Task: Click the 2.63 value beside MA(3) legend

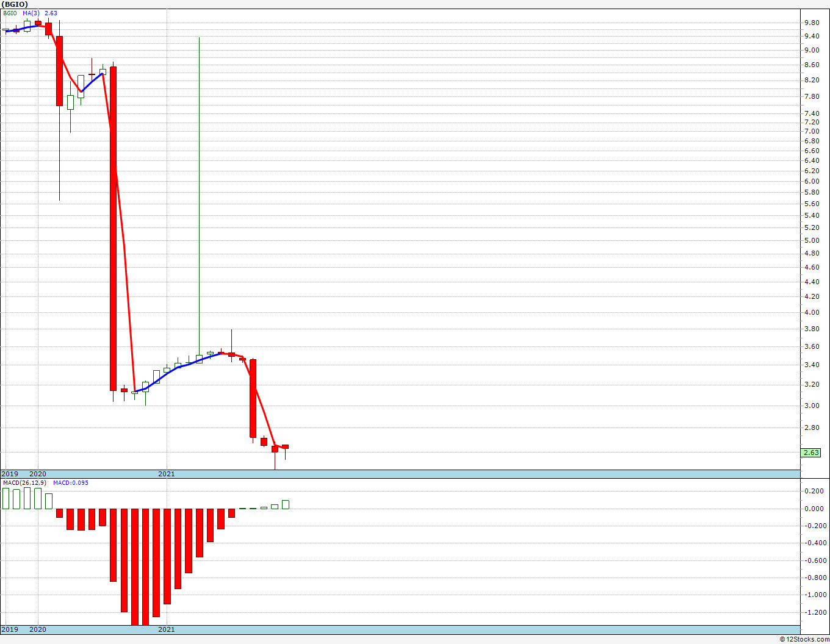Action: tap(51, 13)
